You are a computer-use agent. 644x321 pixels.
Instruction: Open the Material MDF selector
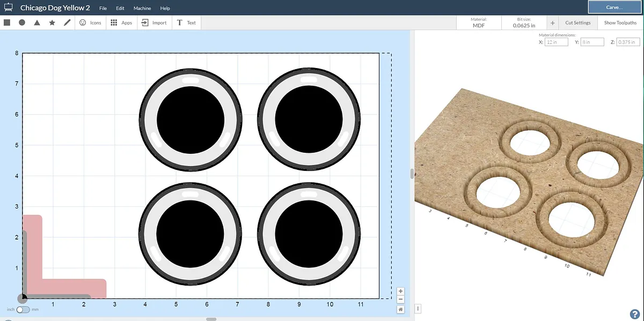[x=478, y=23]
